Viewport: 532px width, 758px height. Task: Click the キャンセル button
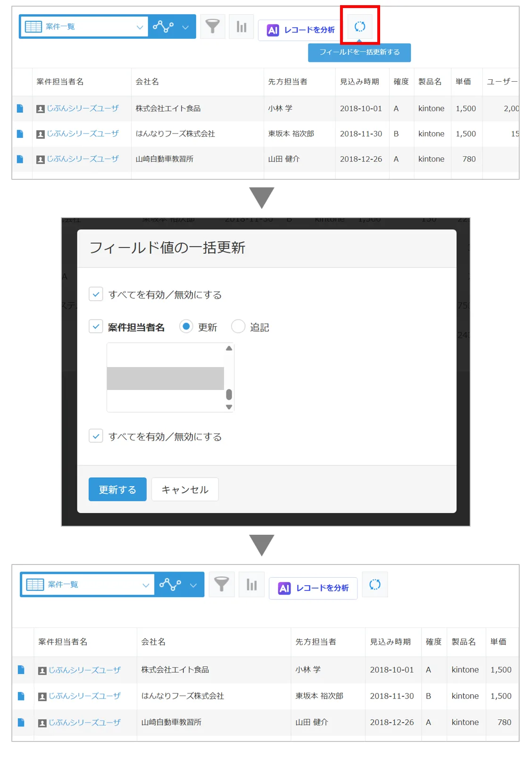185,489
